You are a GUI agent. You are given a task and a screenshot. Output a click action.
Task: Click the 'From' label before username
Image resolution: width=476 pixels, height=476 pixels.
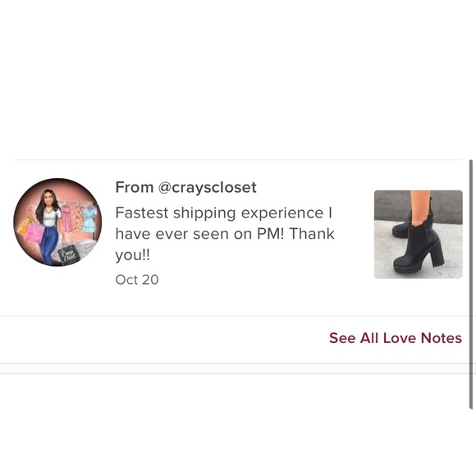[x=134, y=187]
